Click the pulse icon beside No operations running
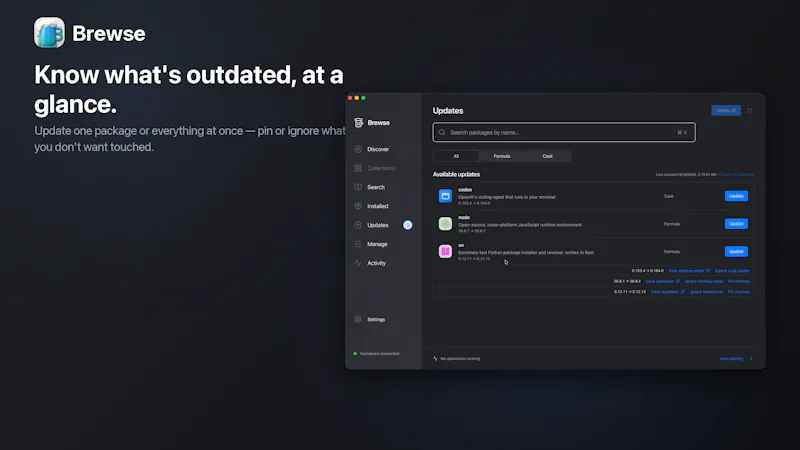The width and height of the screenshot is (800, 450). (x=435, y=359)
